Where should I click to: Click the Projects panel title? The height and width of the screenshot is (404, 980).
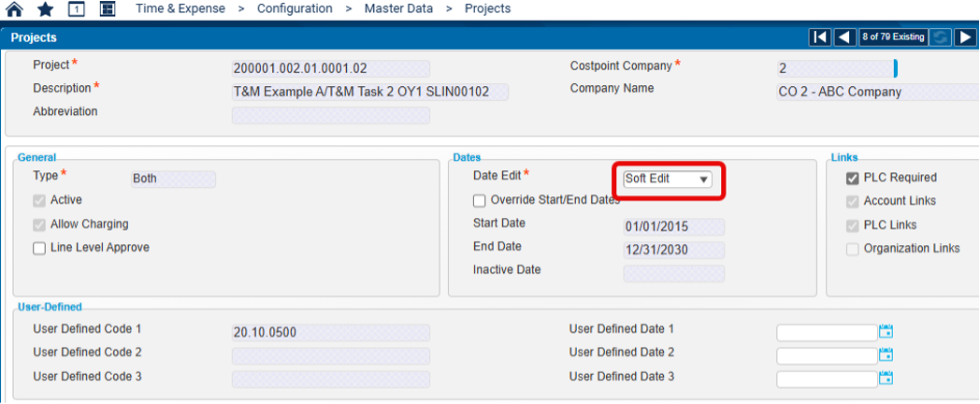tap(34, 37)
